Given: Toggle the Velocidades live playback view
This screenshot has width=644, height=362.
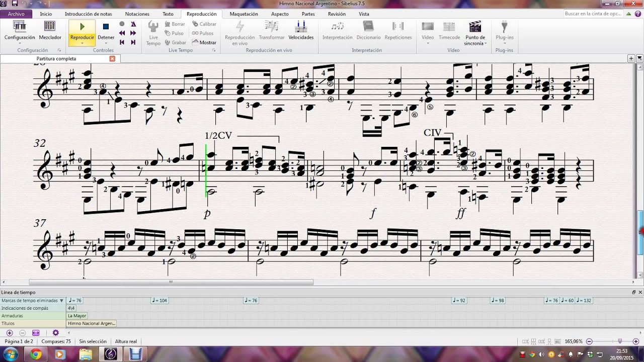Looking at the screenshot, I should click(301, 30).
